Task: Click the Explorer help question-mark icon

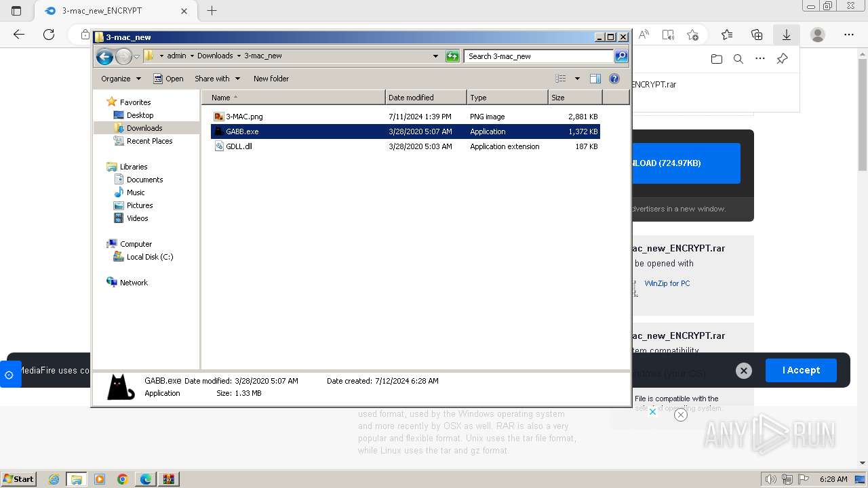Action: tap(614, 79)
